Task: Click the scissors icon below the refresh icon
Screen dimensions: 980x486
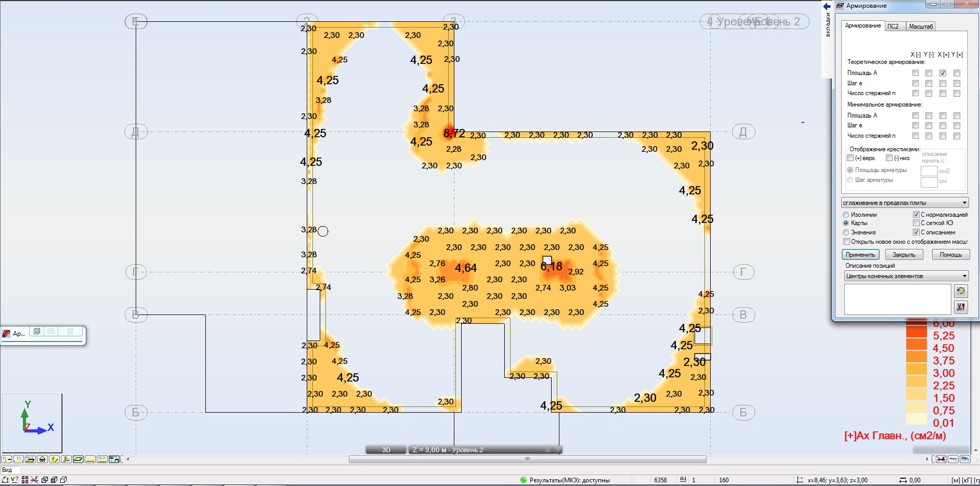Action: 961,307
